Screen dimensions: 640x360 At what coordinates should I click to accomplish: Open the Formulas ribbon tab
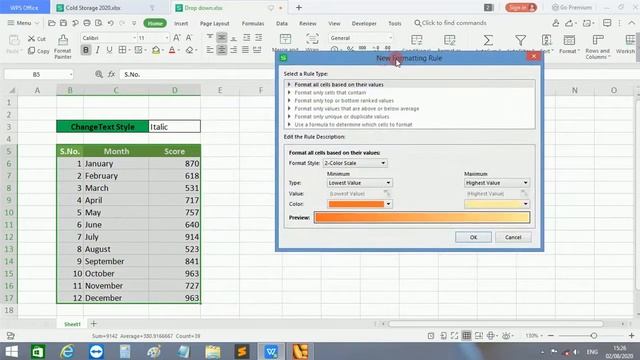(253, 23)
